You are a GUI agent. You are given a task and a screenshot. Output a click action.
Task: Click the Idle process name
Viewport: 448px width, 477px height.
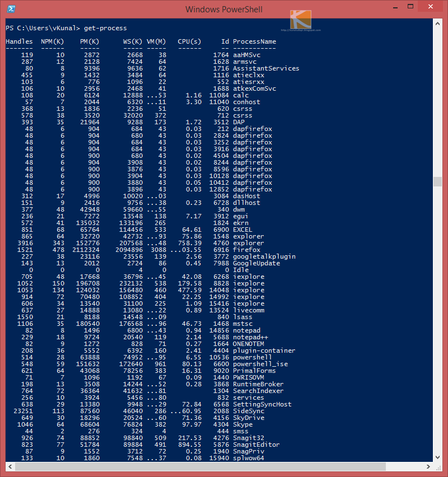pyautogui.click(x=241, y=270)
